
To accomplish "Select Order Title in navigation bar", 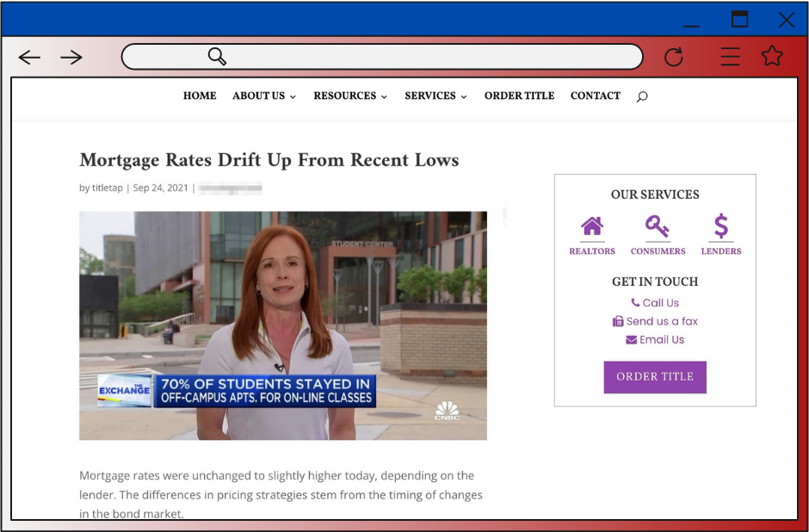I will point(519,96).
